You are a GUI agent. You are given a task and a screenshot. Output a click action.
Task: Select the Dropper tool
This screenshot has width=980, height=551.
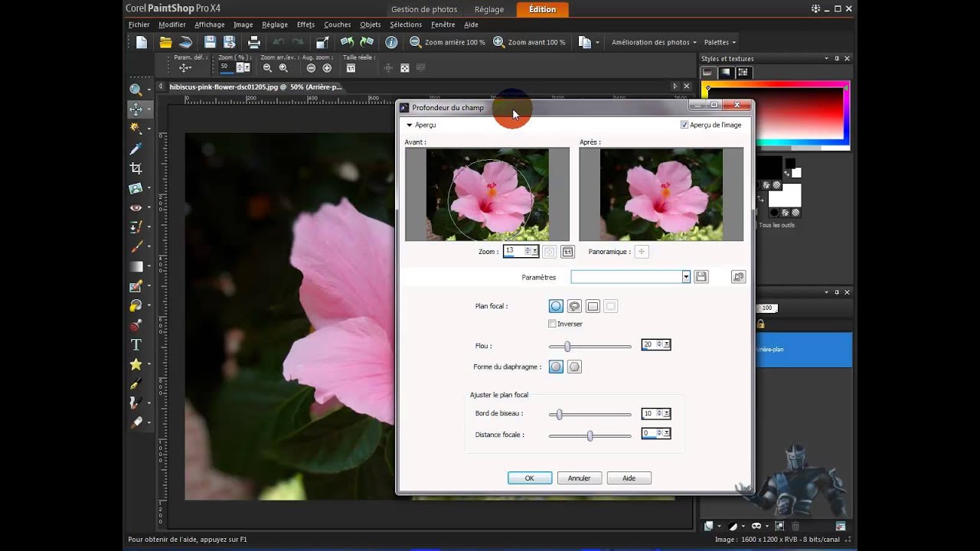(136, 148)
